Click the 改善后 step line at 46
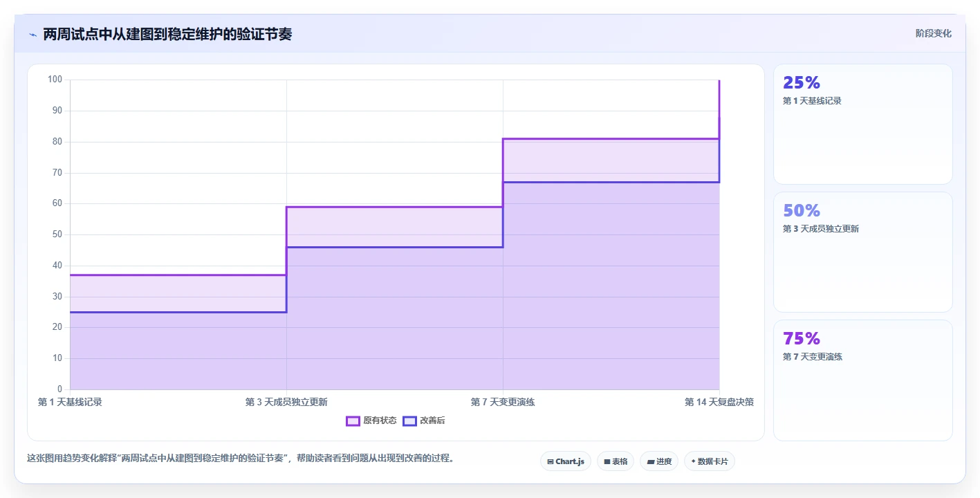 point(394,247)
